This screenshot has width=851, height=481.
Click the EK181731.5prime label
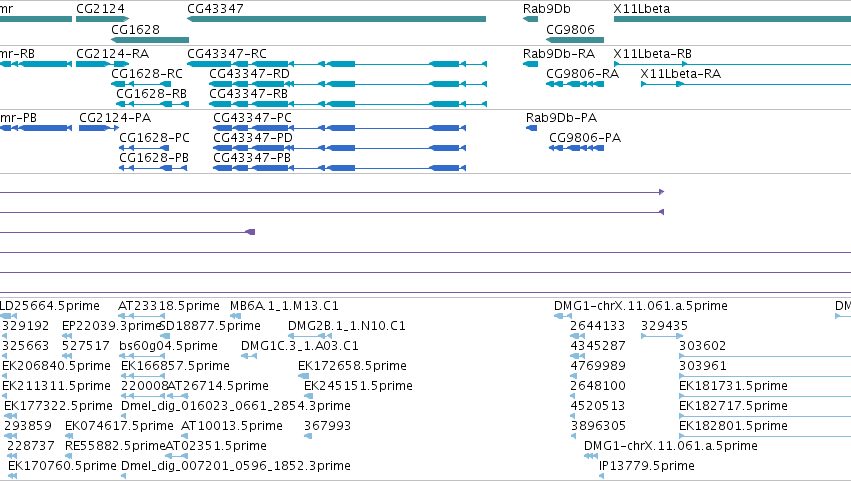point(733,386)
